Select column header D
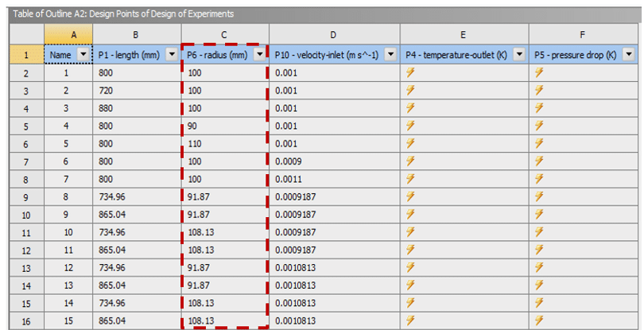Screen dimensions: 644x330 point(335,35)
